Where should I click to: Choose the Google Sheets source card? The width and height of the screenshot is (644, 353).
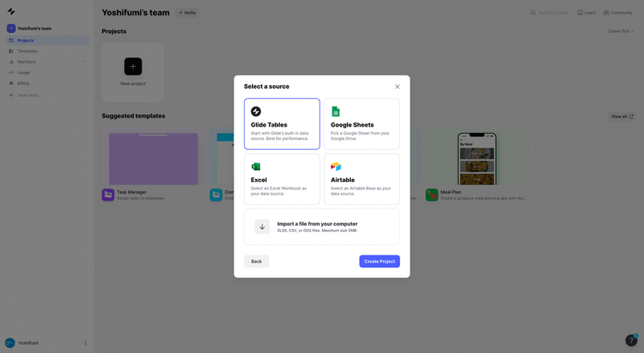[361, 124]
